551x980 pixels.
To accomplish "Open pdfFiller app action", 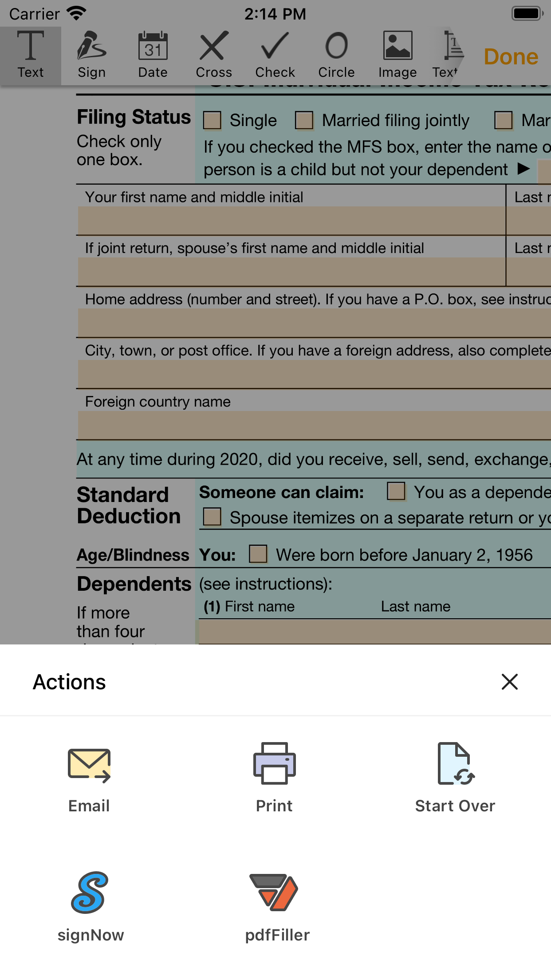I will pos(277,906).
